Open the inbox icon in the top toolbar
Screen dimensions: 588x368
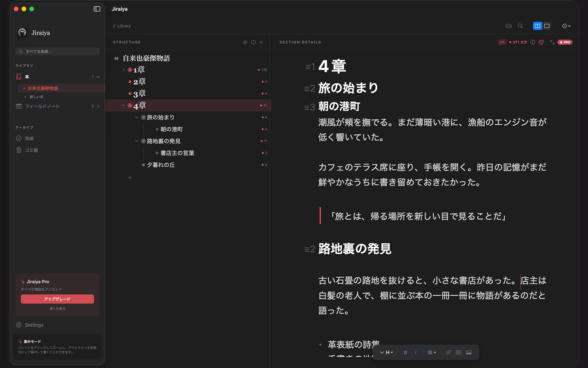tap(509, 26)
